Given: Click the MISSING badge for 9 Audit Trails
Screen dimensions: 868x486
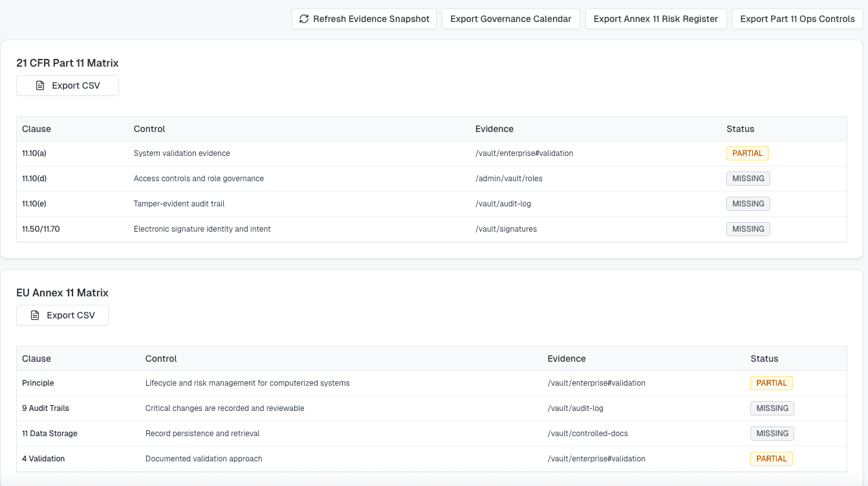Looking at the screenshot, I should point(772,408).
